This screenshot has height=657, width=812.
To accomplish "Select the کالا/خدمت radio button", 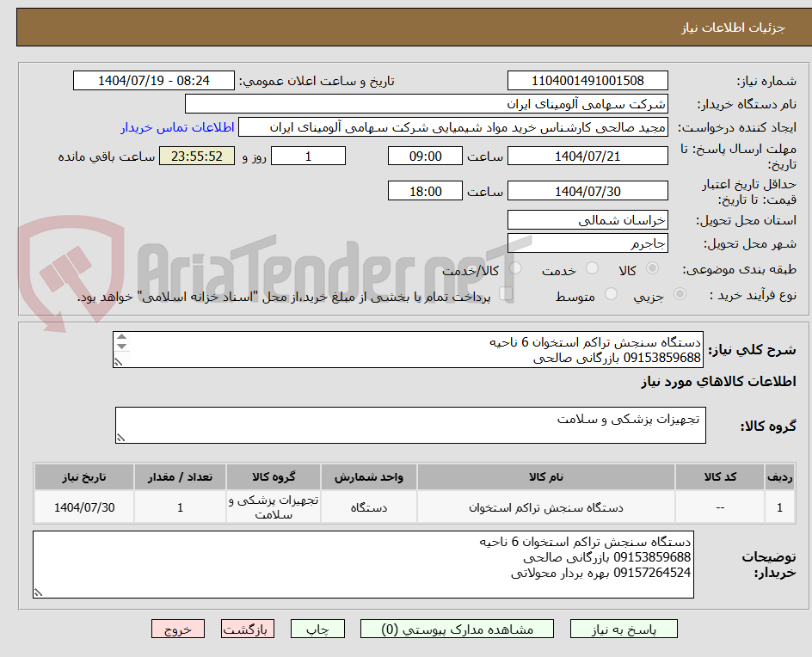I will click(515, 269).
